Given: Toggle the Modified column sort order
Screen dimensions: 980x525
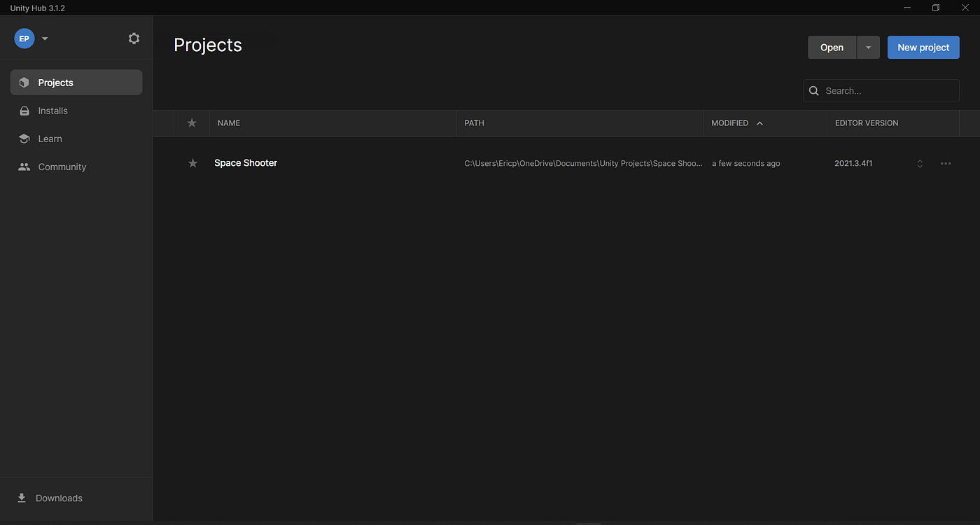Looking at the screenshot, I should click(x=737, y=122).
